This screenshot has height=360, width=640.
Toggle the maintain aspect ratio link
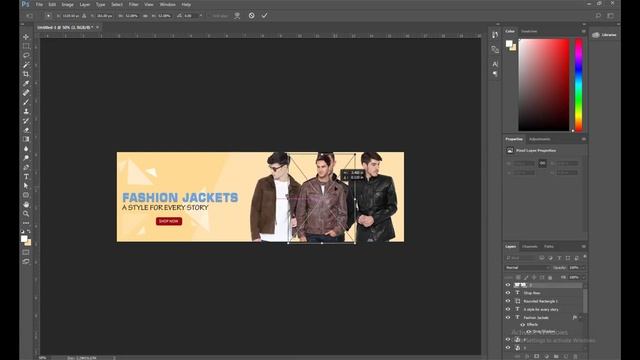(145, 16)
